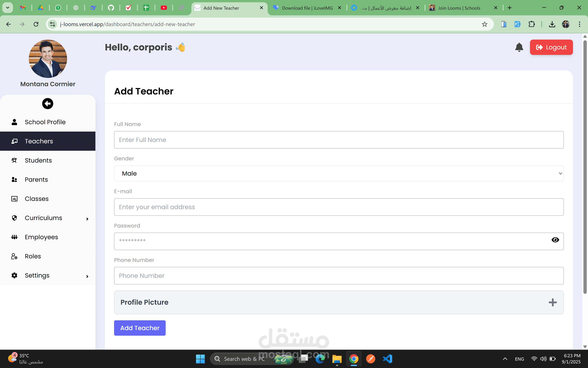Open Parents menu item
588x368 pixels.
(x=48, y=180)
